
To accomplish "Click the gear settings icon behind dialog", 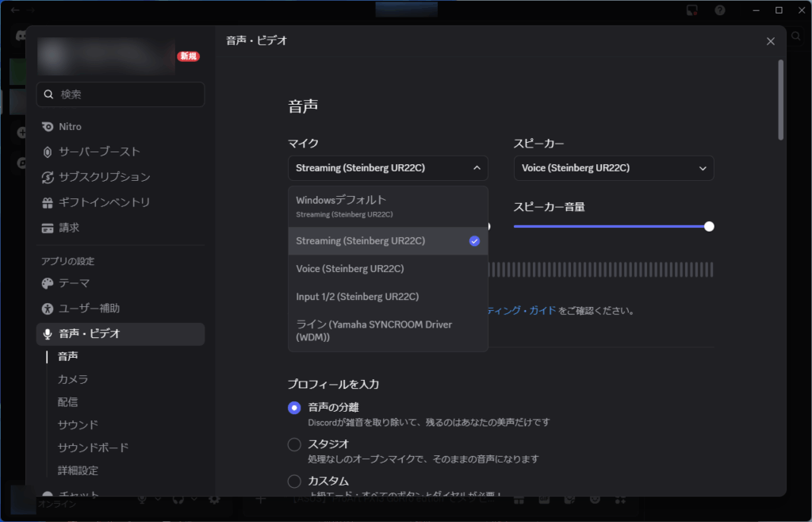I will click(x=214, y=499).
